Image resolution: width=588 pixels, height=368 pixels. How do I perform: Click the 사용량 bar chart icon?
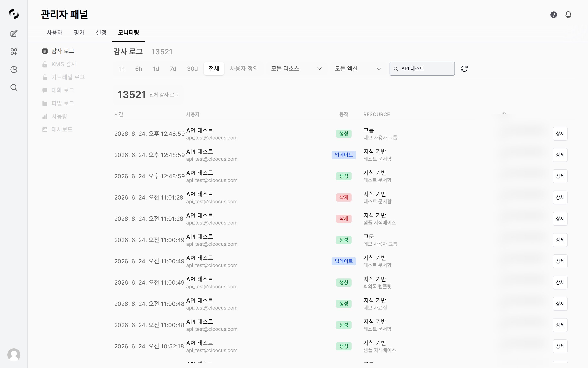point(45,116)
